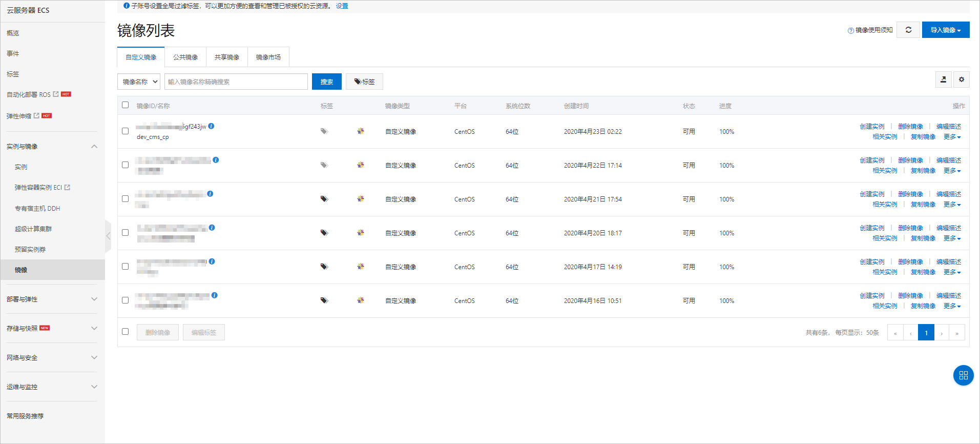The image size is (980, 444).
Task: Expand the 导入镜像 dropdown button
Action: [945, 30]
